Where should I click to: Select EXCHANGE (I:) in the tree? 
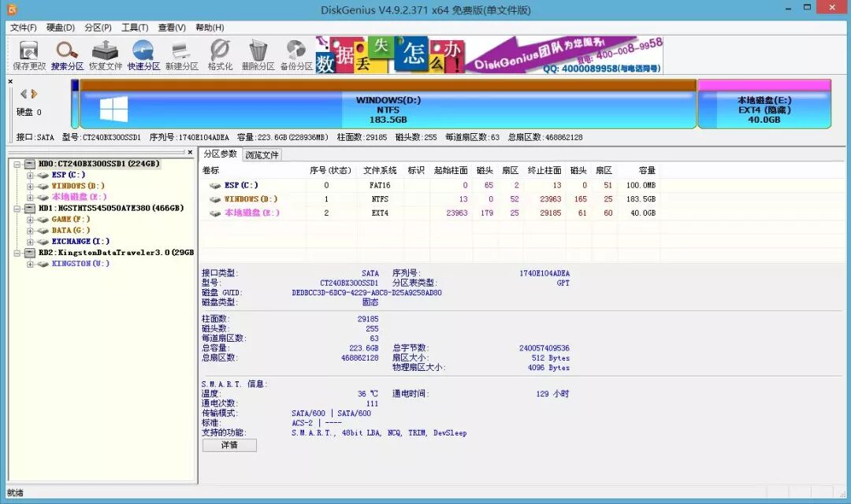coord(80,242)
